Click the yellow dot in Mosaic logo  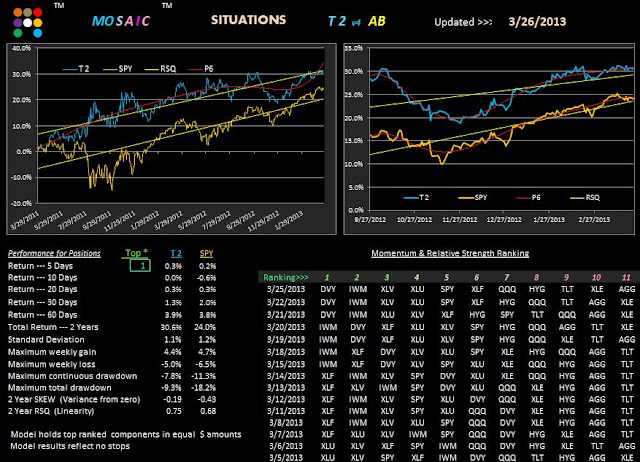click(x=38, y=23)
